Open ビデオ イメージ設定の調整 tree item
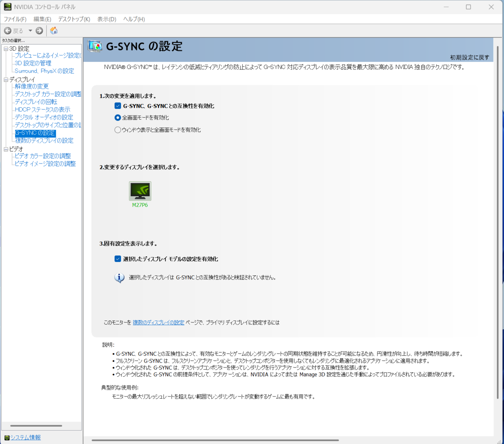Image resolution: width=504 pixels, height=444 pixels. (45, 164)
